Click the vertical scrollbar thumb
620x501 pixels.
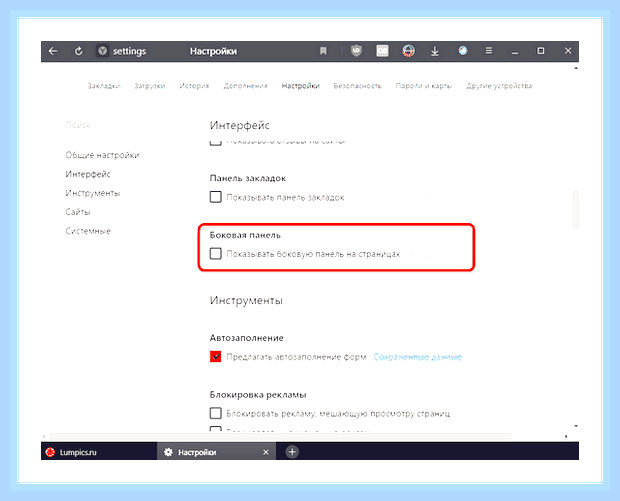coord(576,210)
